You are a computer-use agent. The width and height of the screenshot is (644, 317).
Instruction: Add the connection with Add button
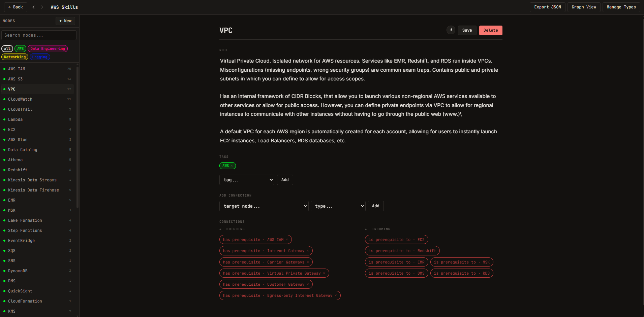click(375, 206)
